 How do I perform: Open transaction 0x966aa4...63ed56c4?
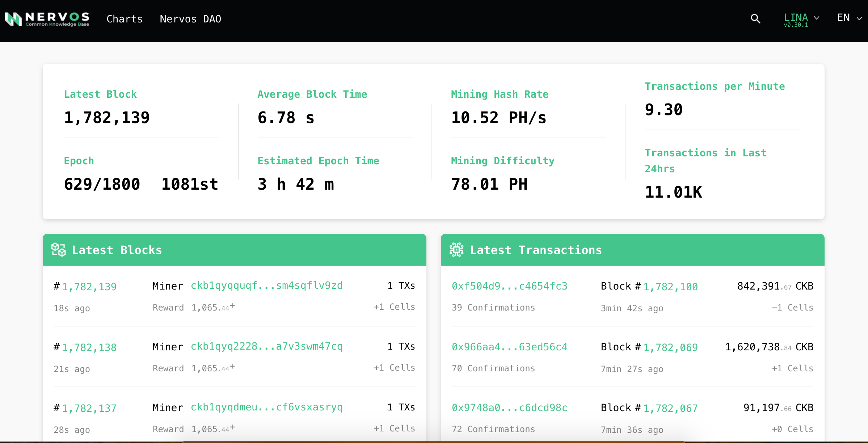tap(509, 347)
